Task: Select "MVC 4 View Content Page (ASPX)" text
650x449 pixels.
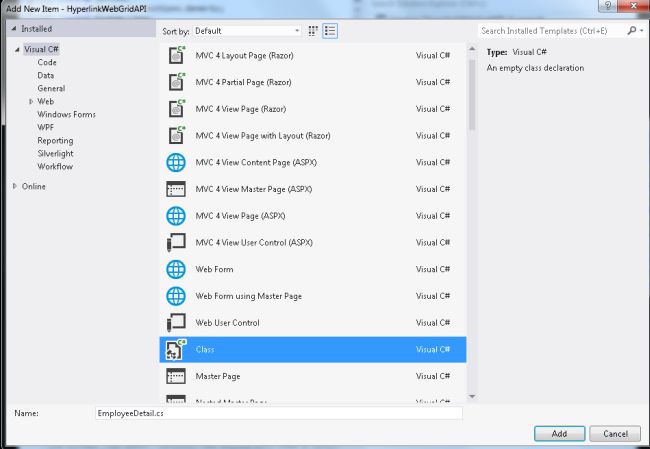Action: [256, 162]
